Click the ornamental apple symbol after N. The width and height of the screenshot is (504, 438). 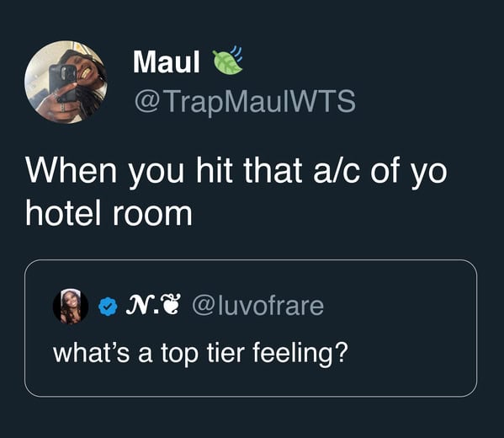[x=170, y=305]
